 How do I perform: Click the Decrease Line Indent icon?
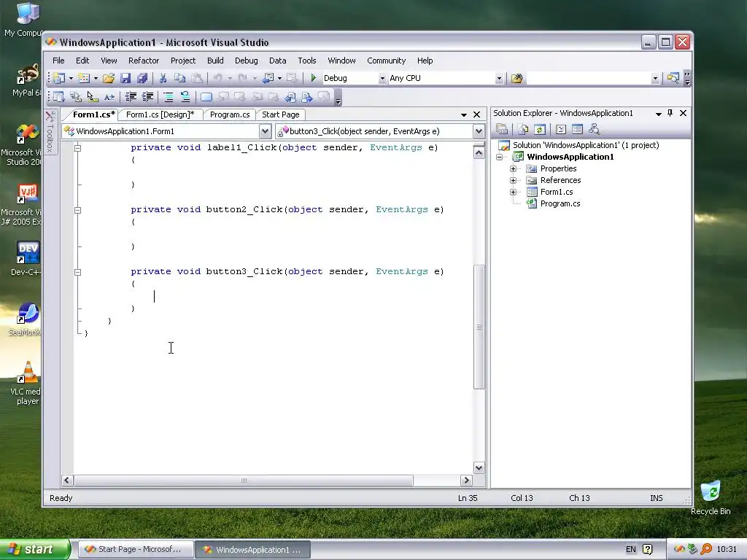click(x=131, y=97)
